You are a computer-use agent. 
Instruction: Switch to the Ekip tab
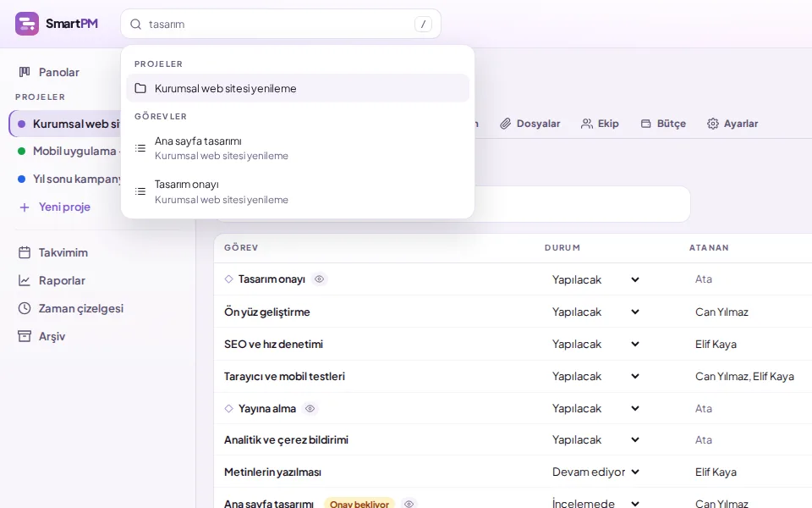pos(601,124)
